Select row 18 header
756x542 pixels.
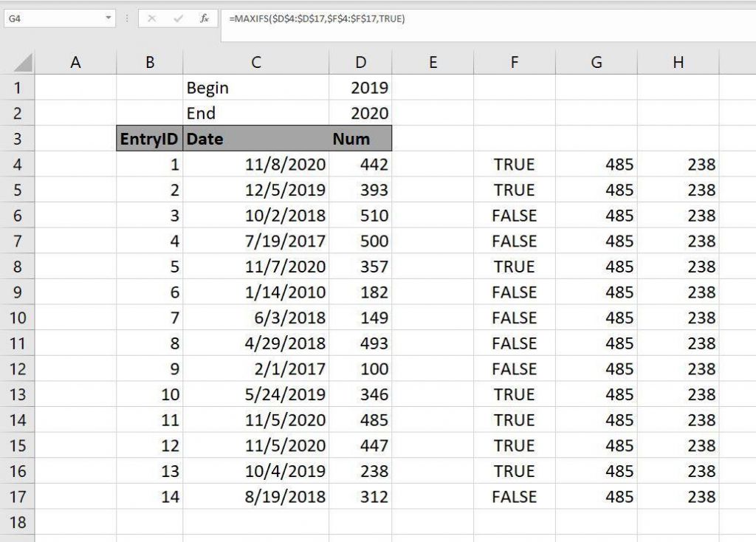(18, 522)
